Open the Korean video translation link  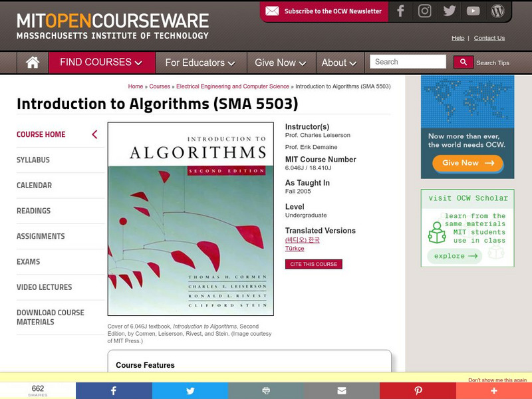[303, 240]
